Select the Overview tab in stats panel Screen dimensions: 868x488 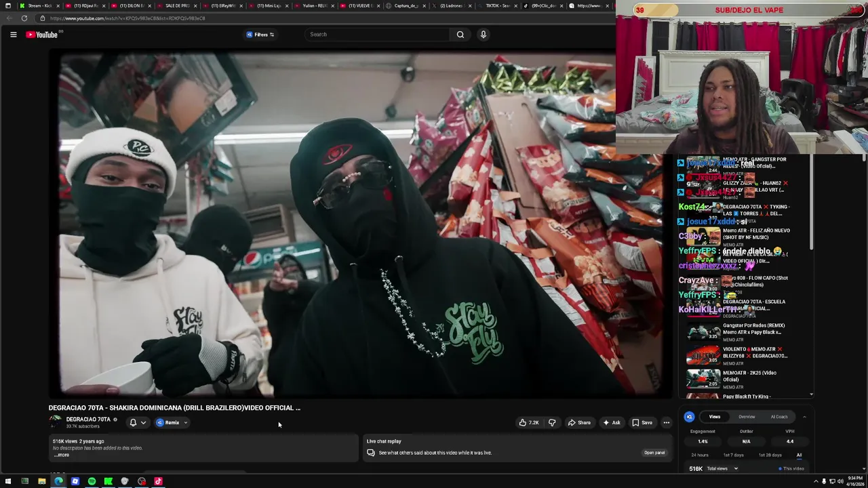tap(747, 417)
